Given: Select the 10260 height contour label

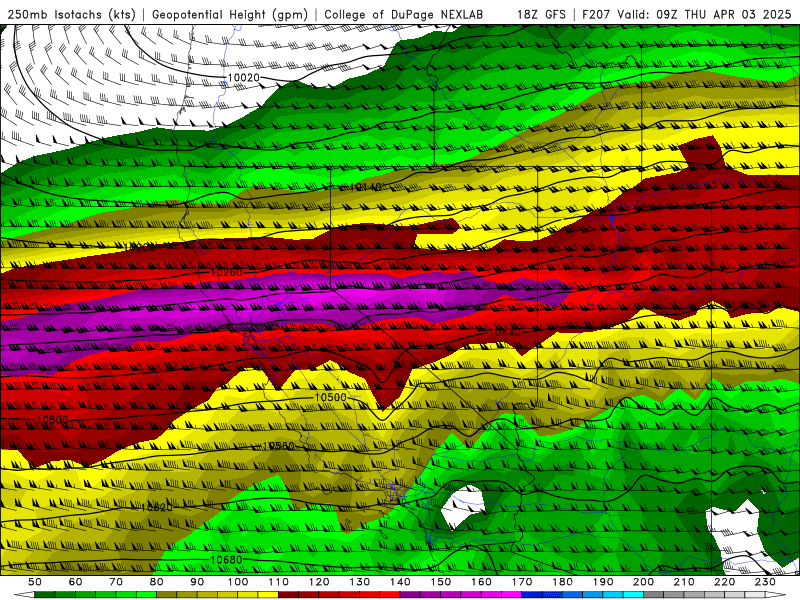Looking at the screenshot, I should [x=226, y=272].
